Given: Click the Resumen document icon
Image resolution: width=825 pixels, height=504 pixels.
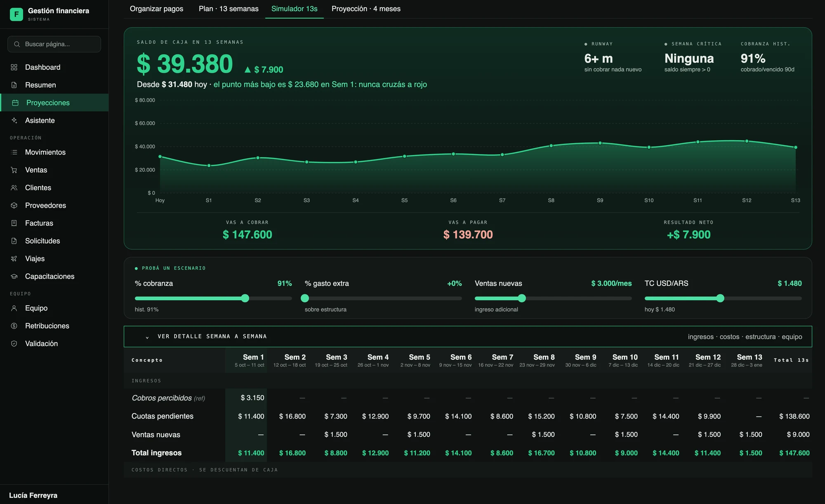Looking at the screenshot, I should click(x=14, y=85).
